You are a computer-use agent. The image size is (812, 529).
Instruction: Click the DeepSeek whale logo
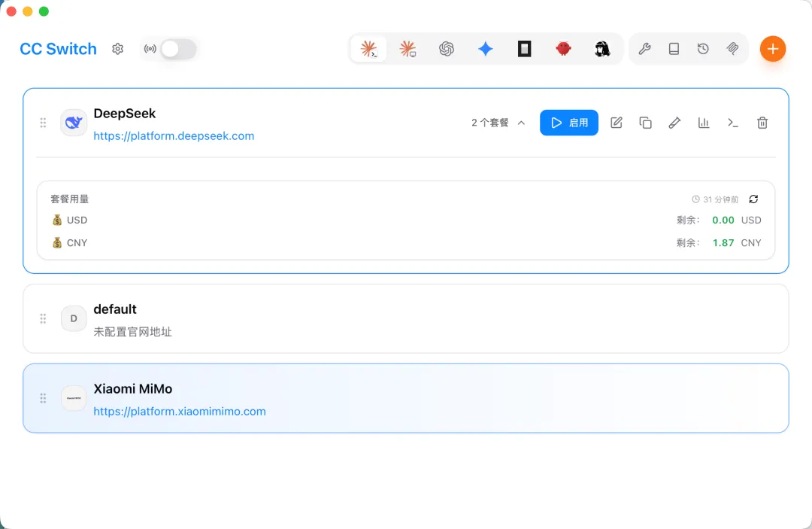(x=74, y=123)
